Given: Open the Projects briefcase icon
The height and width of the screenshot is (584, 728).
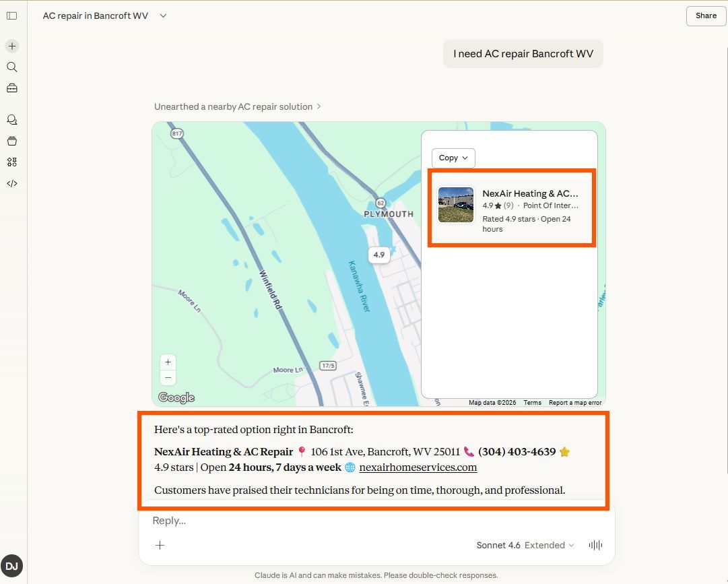Looking at the screenshot, I should point(11,88).
